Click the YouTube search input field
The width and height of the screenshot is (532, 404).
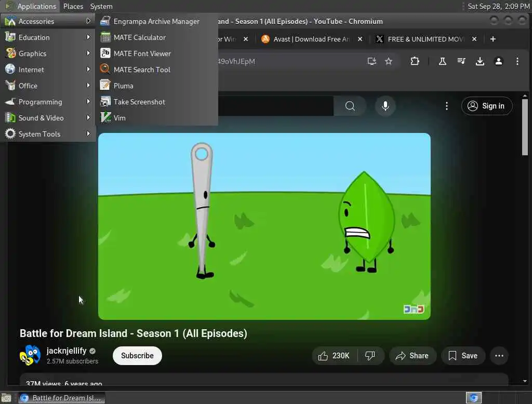pyautogui.click(x=275, y=106)
